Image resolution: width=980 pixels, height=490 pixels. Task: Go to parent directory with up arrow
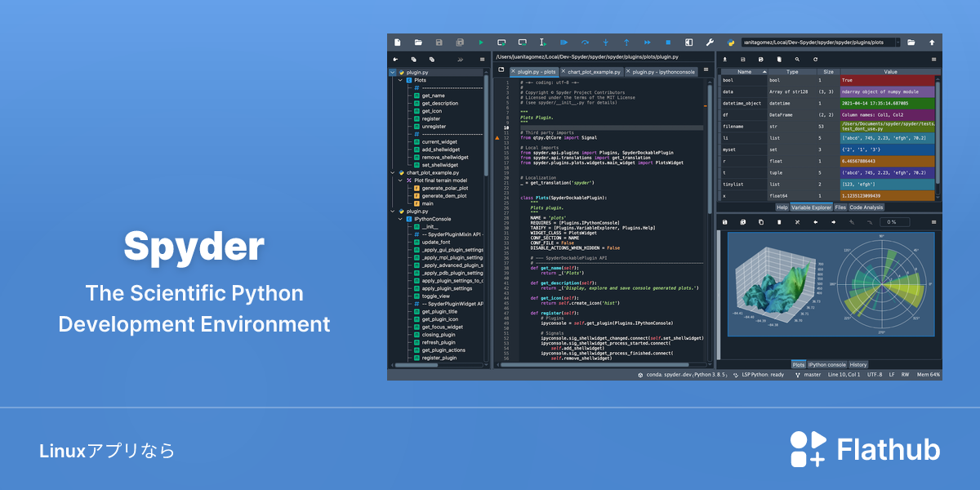[932, 42]
